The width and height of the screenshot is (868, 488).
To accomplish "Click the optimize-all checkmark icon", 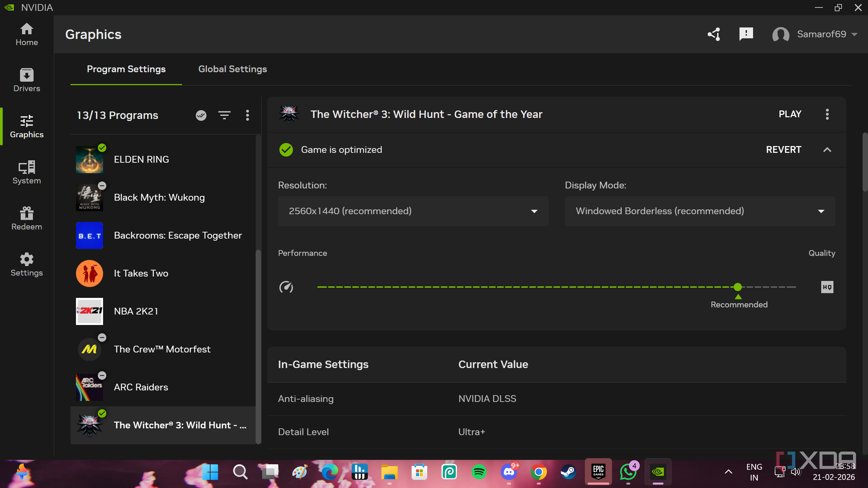I will pos(201,115).
